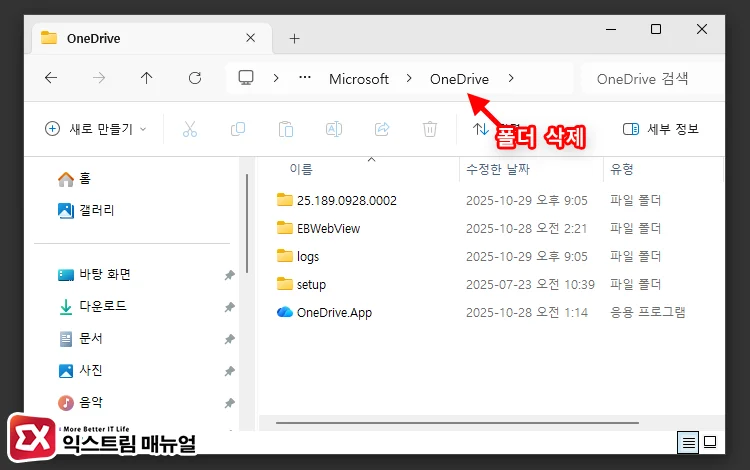Close the OneDrive tab

(251, 38)
